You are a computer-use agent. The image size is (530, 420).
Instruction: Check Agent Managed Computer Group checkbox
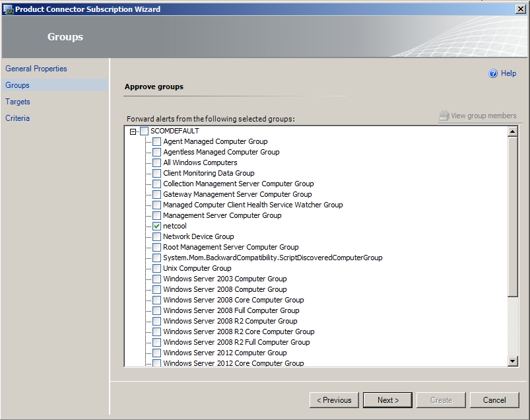pos(156,141)
